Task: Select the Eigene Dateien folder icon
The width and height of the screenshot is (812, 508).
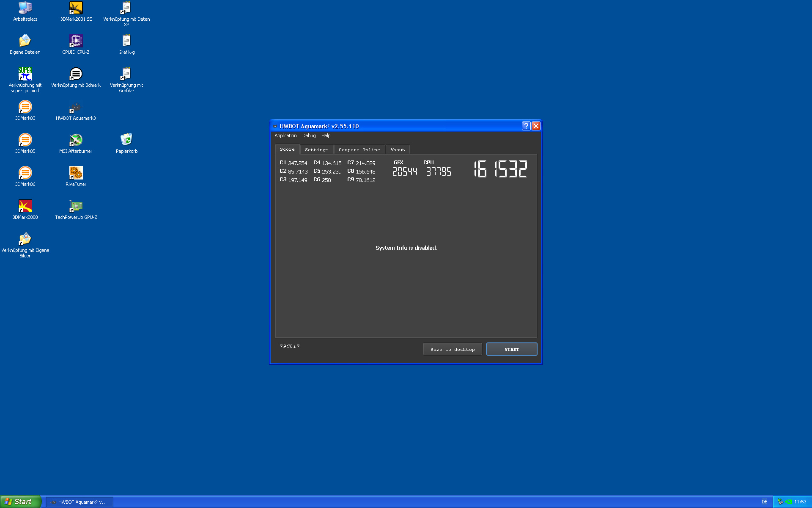Action: pos(25,44)
